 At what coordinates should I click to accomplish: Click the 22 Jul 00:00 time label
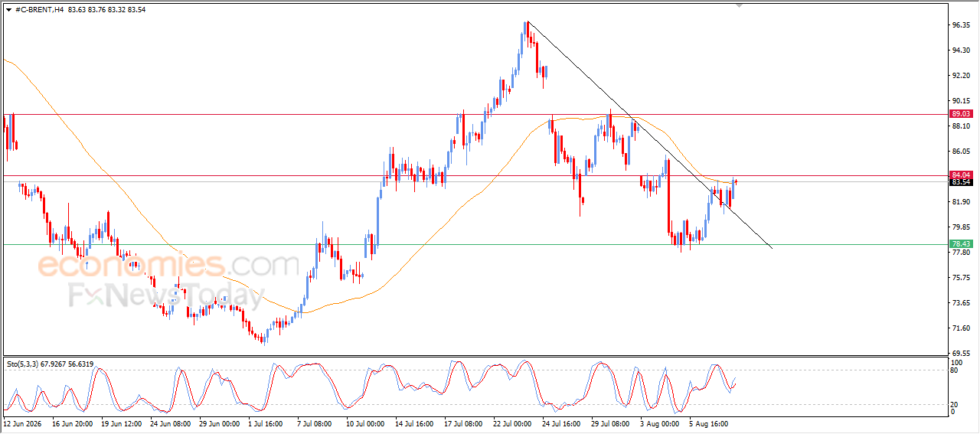pyautogui.click(x=512, y=422)
